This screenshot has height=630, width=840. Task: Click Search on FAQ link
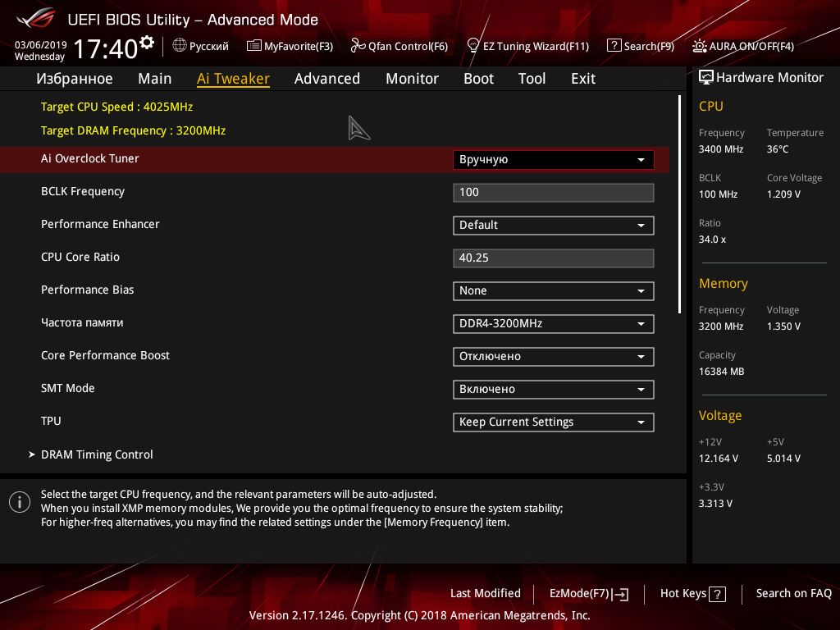point(794,593)
